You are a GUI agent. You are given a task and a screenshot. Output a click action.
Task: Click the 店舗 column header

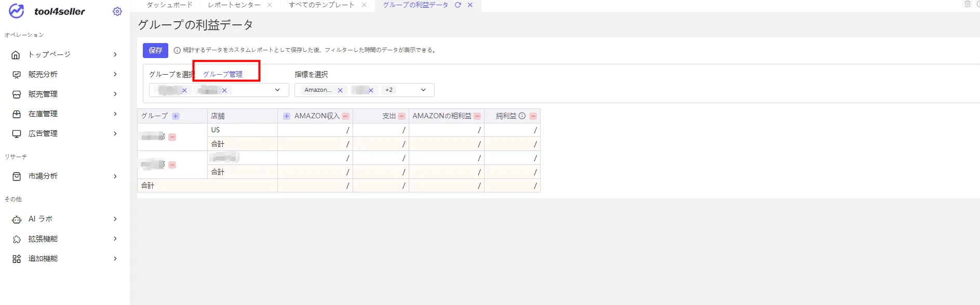243,116
